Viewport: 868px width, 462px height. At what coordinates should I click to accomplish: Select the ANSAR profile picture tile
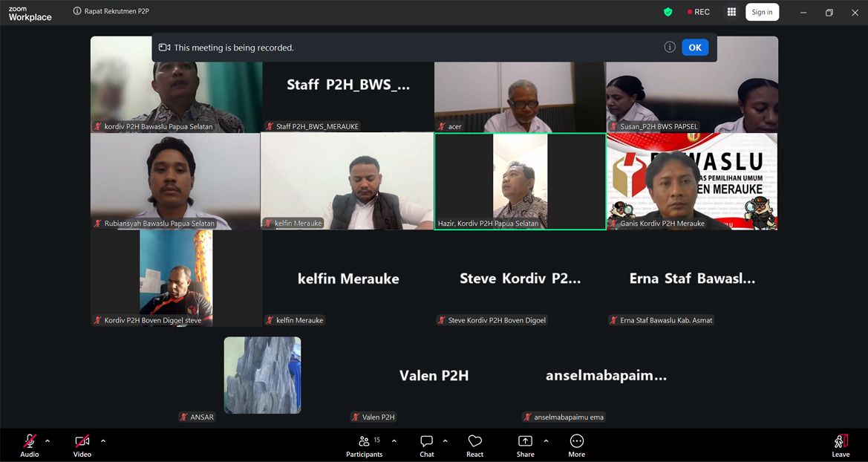262,375
